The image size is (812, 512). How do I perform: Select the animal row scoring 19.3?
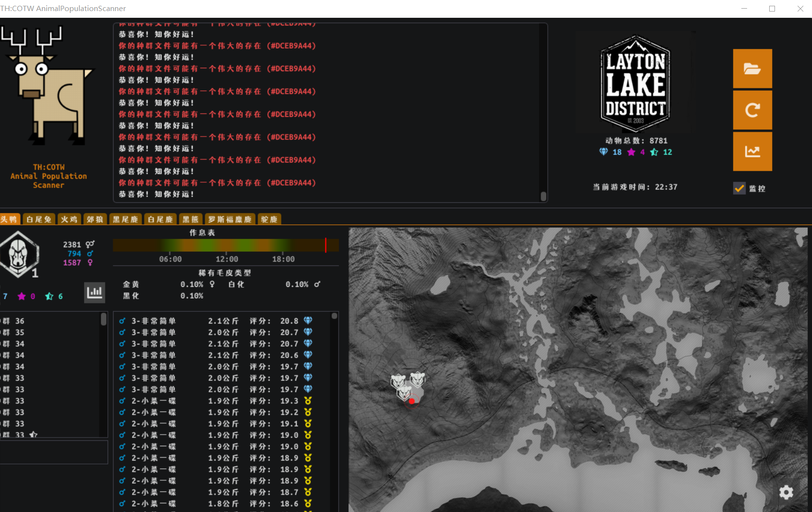point(221,401)
